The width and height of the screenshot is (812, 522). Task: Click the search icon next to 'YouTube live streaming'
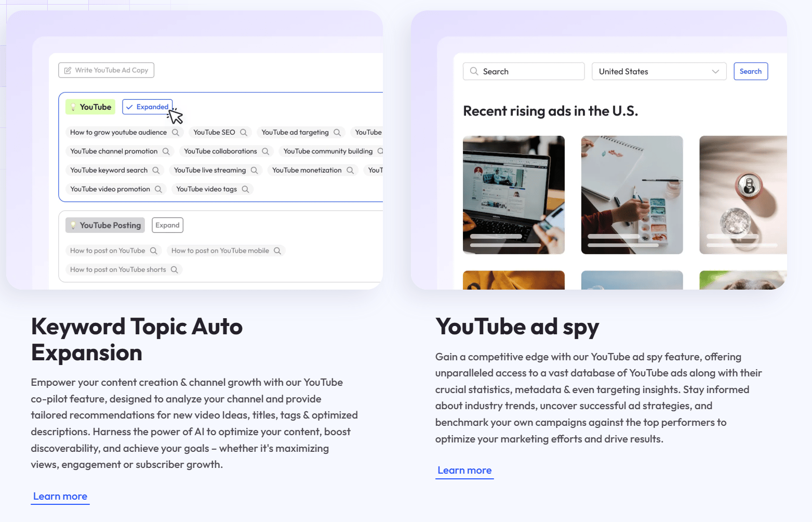pos(255,171)
